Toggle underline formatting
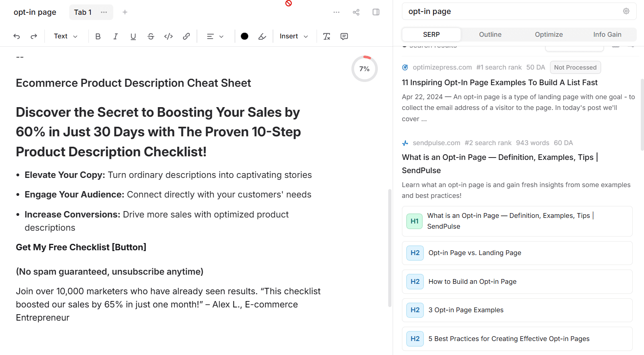 point(133,36)
